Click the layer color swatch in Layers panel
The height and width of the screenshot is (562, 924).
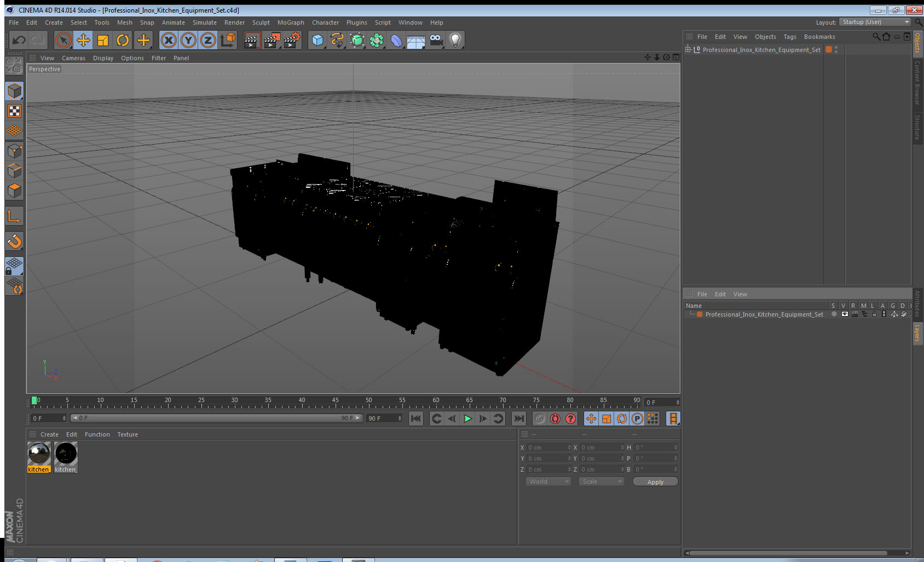tap(700, 314)
